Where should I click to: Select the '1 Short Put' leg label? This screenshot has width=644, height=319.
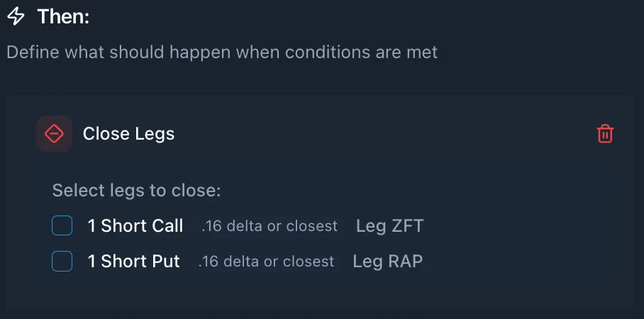click(133, 262)
